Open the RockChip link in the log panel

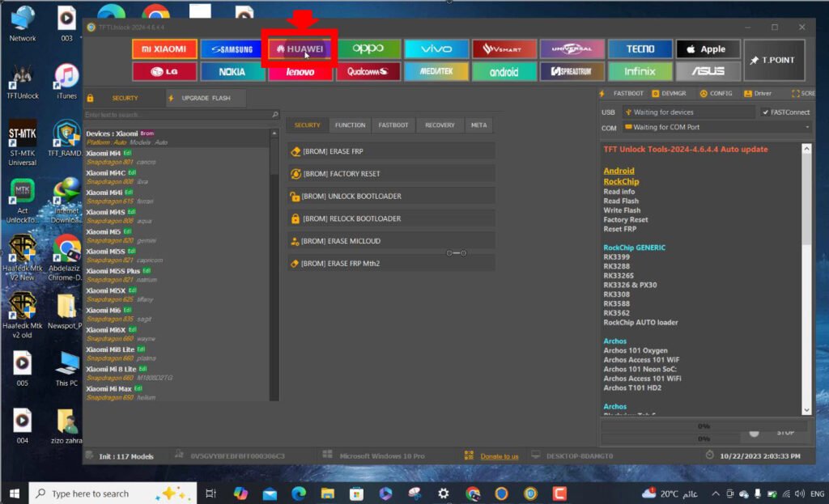click(x=621, y=182)
